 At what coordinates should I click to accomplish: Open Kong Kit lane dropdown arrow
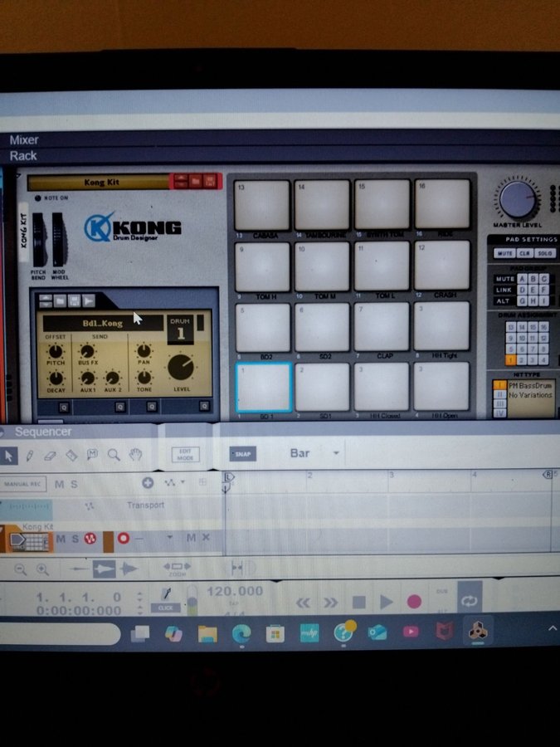point(169,537)
